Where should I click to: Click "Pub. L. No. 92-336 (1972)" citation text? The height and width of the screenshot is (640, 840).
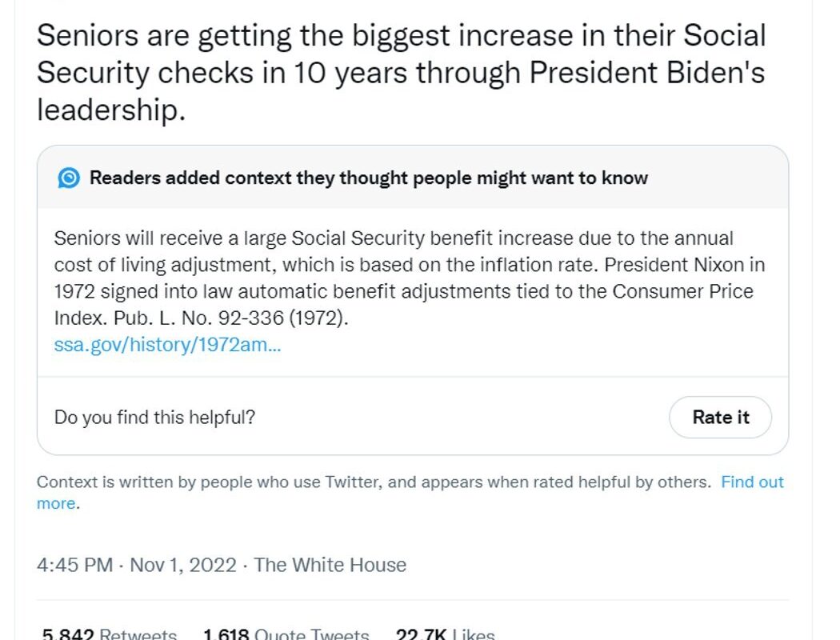click(231, 318)
